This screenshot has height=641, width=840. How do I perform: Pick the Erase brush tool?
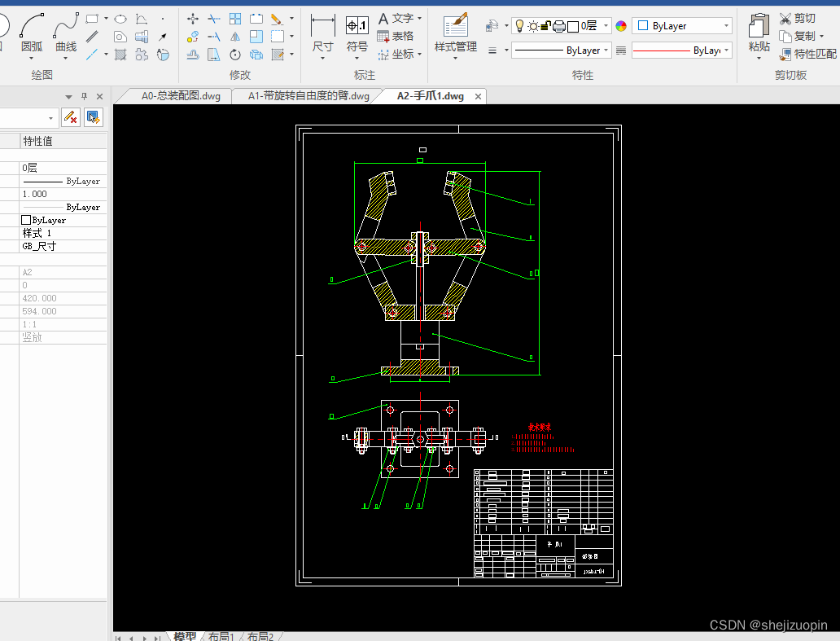(x=277, y=19)
